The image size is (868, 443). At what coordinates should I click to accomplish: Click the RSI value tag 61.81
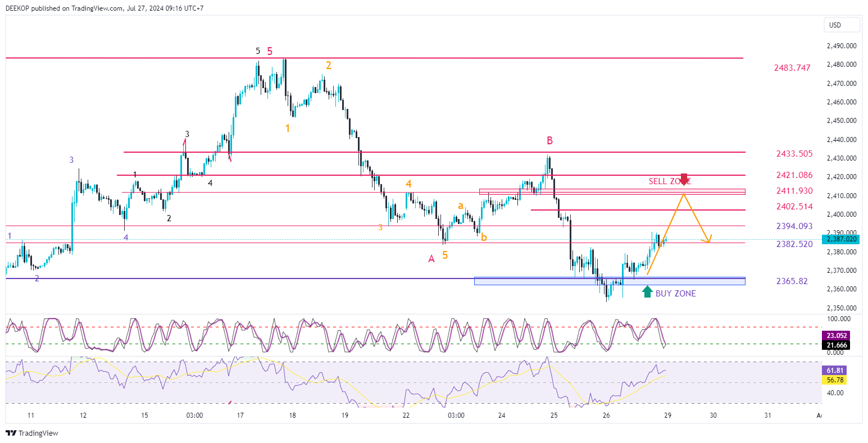tap(833, 370)
